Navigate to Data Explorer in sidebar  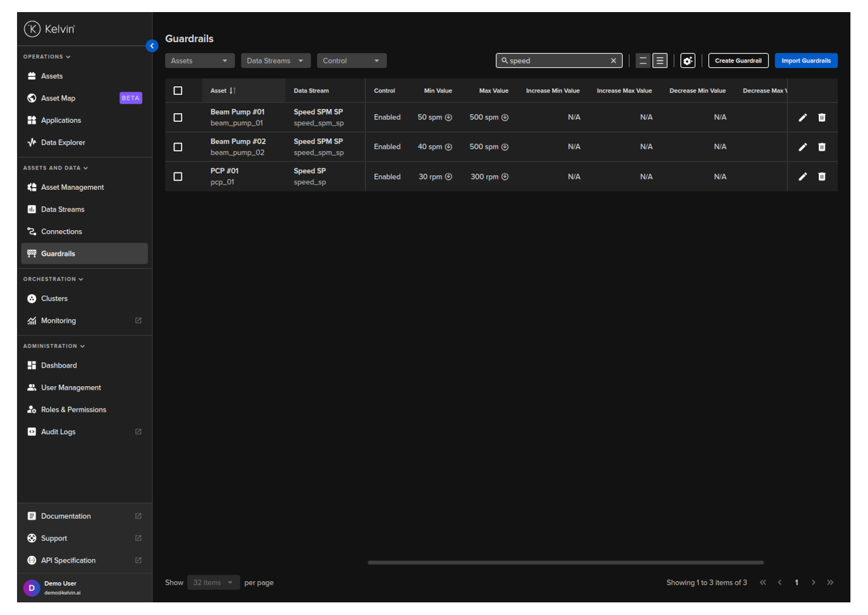pyautogui.click(x=63, y=143)
